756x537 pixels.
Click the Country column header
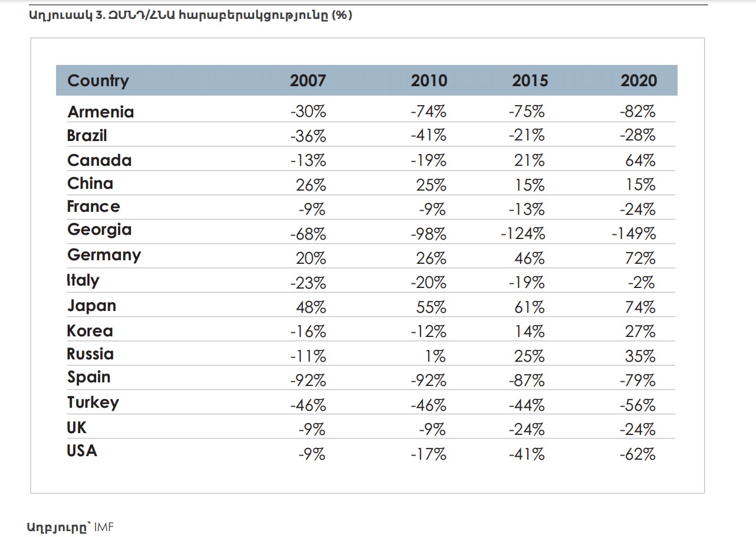click(x=98, y=81)
